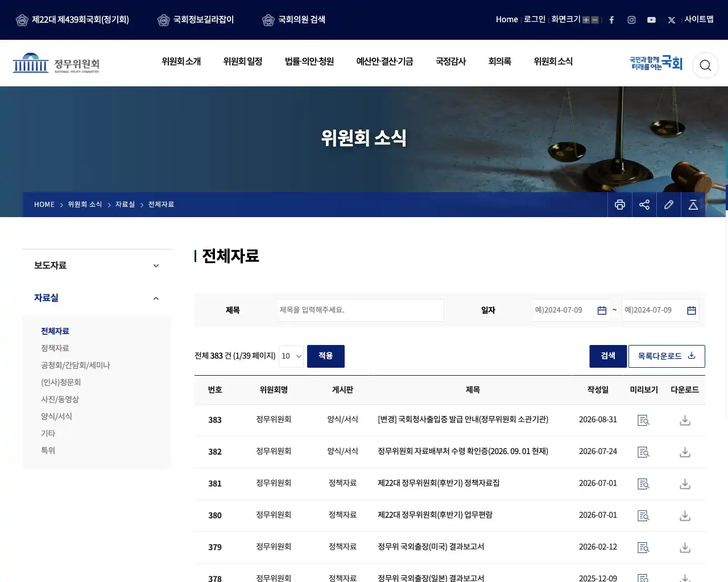Open the 위원회 소개 main menu
This screenshot has height=582, width=728.
181,61
